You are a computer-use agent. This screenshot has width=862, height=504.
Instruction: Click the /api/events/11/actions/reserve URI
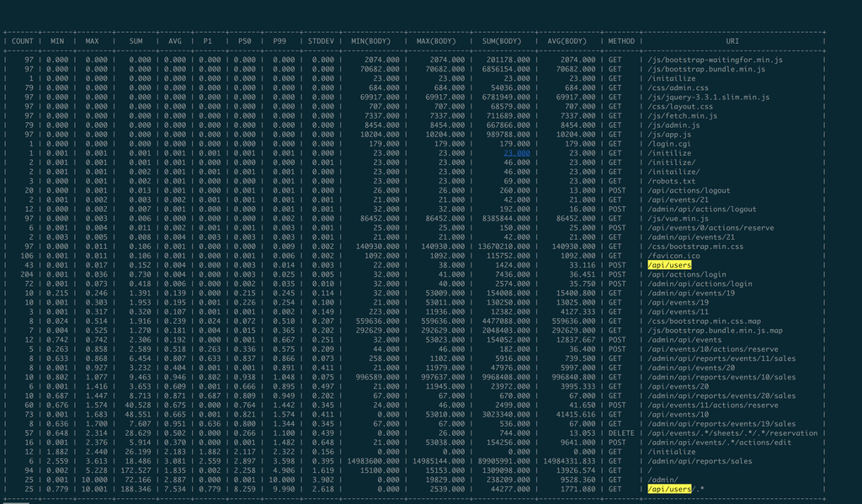712,406
